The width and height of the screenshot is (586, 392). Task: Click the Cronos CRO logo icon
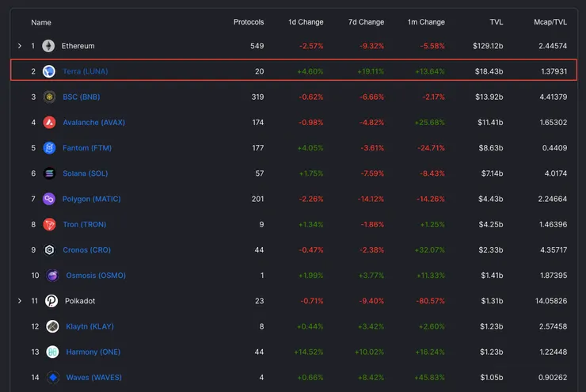(x=49, y=249)
